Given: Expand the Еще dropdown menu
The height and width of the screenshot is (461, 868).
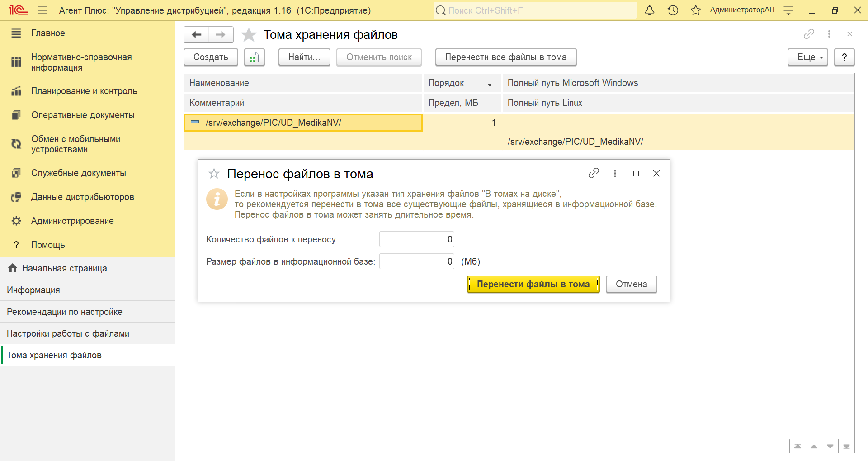Looking at the screenshot, I should pyautogui.click(x=808, y=57).
